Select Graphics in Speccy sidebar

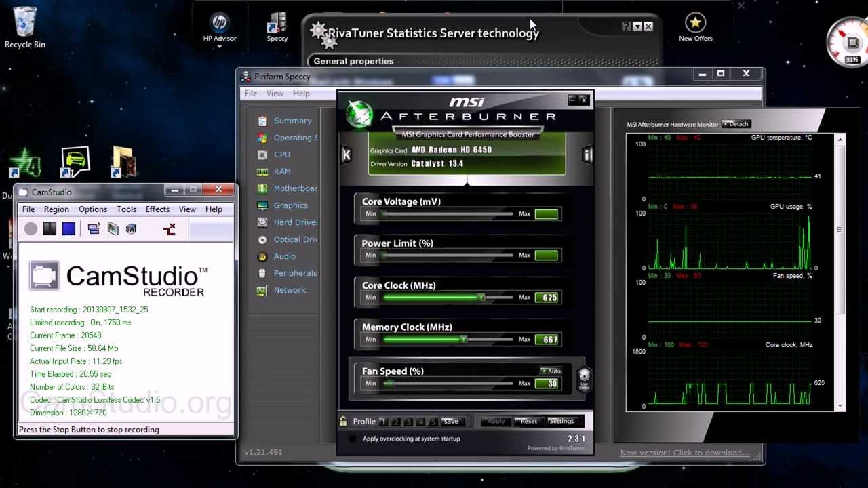tap(282, 205)
